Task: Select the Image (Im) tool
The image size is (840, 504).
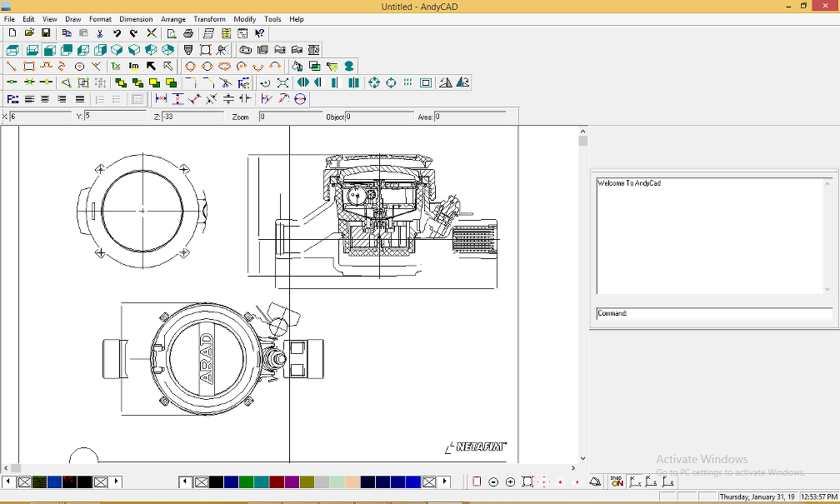Action: tap(133, 66)
